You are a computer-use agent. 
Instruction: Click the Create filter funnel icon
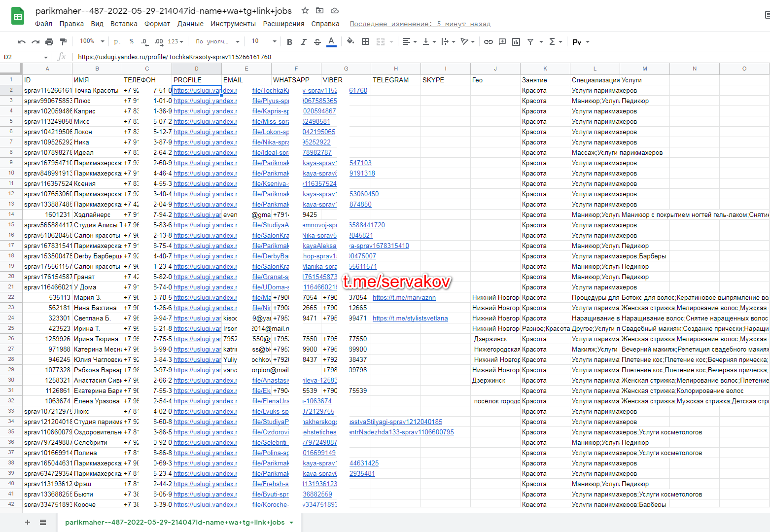click(530, 42)
